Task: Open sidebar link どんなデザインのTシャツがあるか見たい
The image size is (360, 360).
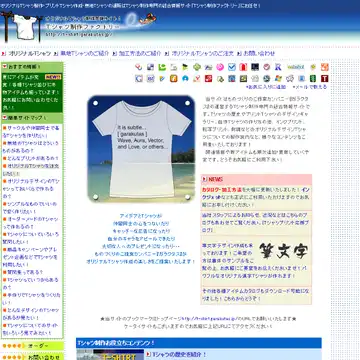Action: 31,314
